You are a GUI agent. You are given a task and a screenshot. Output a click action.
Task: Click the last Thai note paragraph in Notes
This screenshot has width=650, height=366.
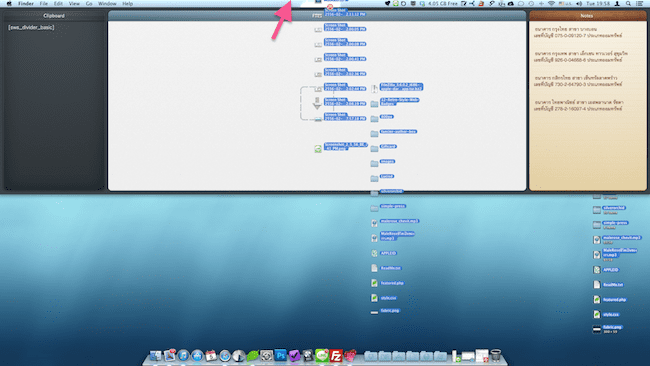point(579,105)
